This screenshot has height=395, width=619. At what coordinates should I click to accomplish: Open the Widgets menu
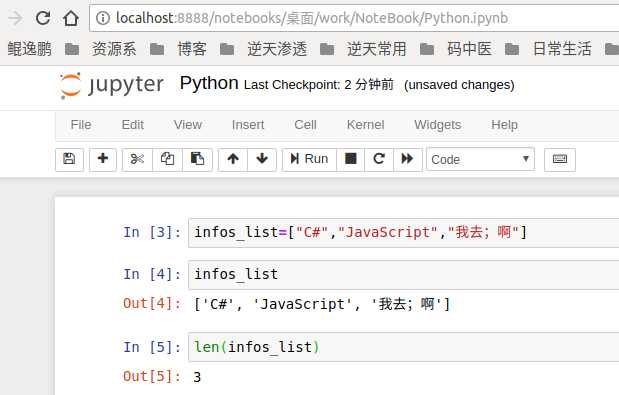(x=437, y=125)
